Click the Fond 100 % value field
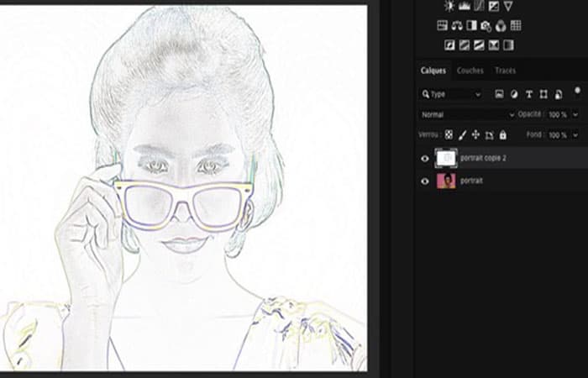Viewport: 588px width, 378px height. pyautogui.click(x=558, y=135)
